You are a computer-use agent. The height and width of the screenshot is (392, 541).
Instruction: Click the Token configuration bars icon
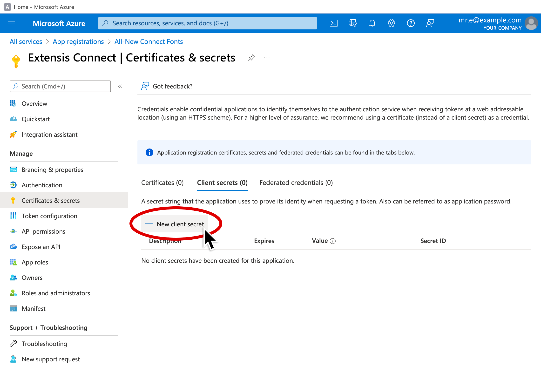pos(13,216)
